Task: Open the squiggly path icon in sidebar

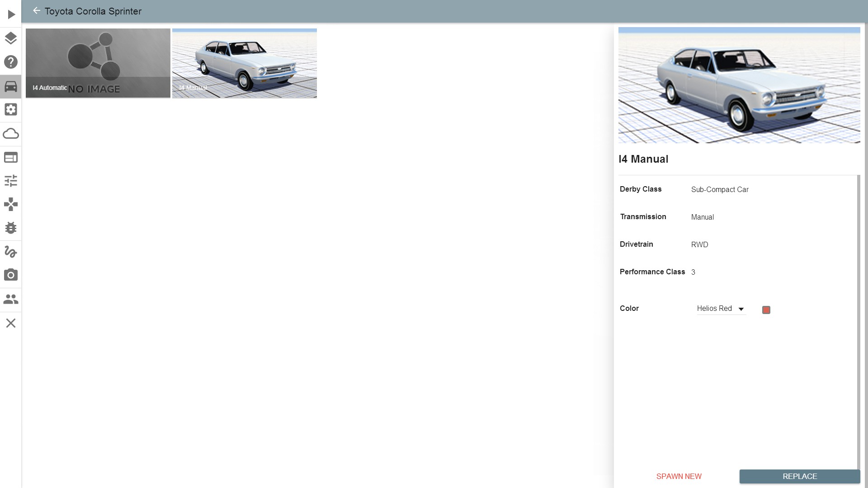Action: coord(11,251)
